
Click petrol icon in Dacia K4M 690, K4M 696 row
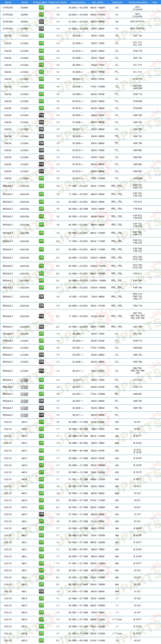pos(41,87)
